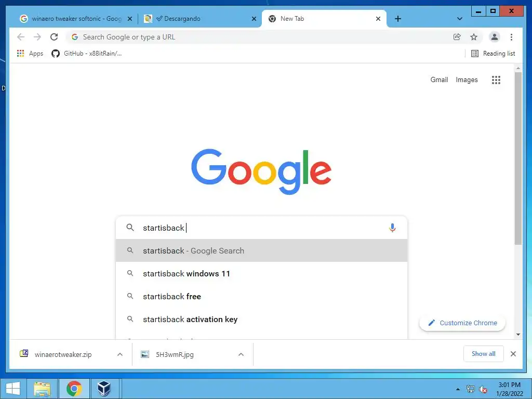
Task: Open Google Images link
Action: point(467,79)
